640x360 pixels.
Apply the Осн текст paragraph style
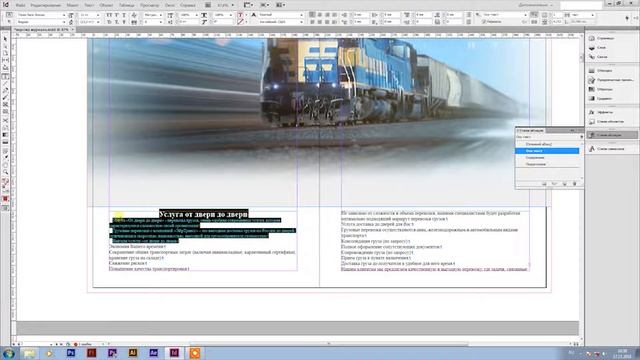click(x=547, y=151)
